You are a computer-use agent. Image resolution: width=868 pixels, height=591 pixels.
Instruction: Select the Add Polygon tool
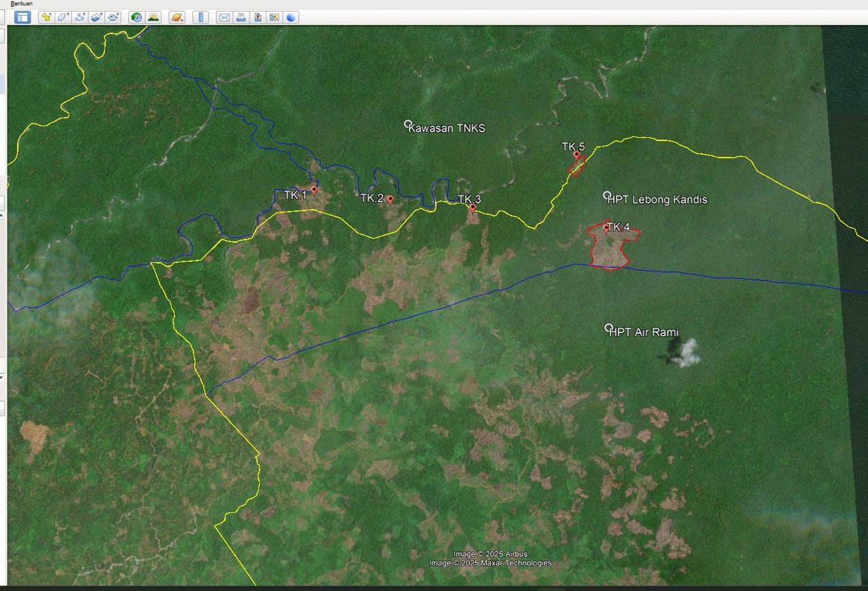tap(63, 18)
